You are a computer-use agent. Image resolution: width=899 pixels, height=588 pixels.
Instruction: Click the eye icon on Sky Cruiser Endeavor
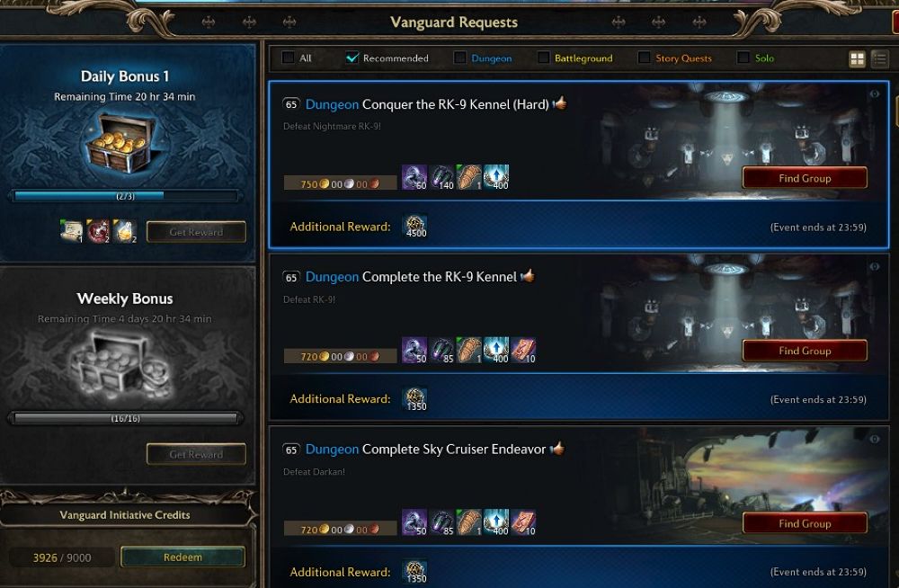click(875, 439)
